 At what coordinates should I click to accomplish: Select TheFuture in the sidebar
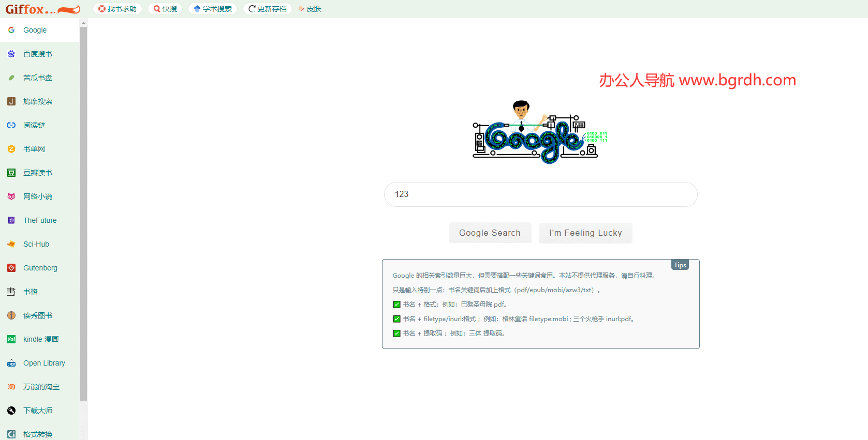click(x=40, y=220)
